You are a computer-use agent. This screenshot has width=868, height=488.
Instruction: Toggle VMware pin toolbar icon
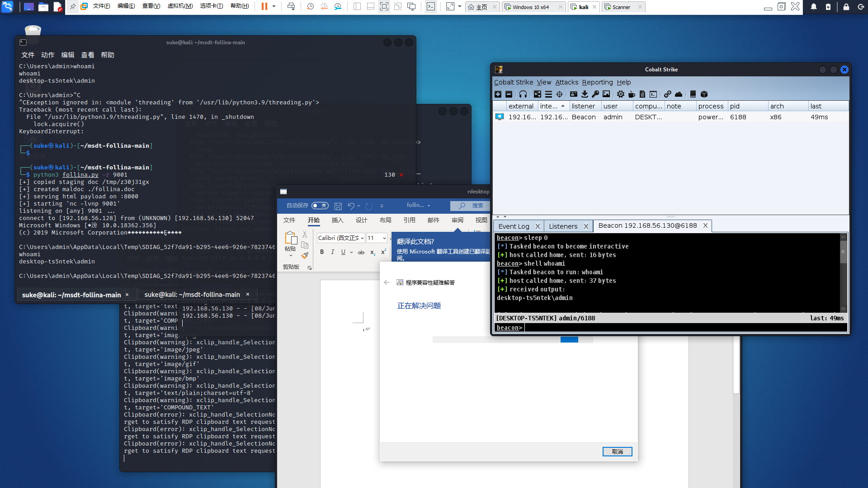click(x=72, y=7)
